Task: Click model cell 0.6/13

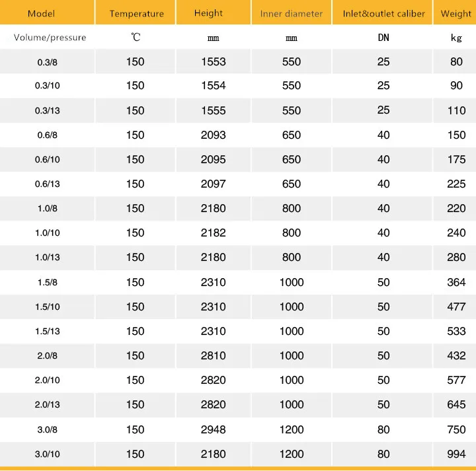Action: [x=48, y=184]
